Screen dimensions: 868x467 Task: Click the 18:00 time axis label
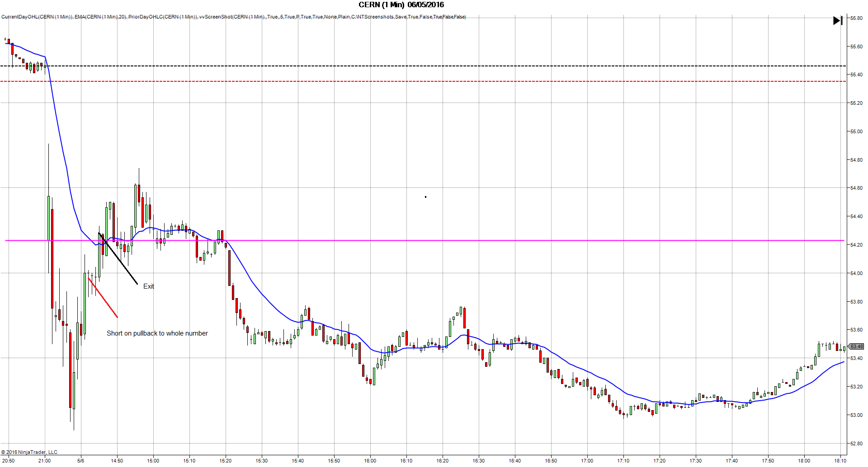[x=804, y=461]
